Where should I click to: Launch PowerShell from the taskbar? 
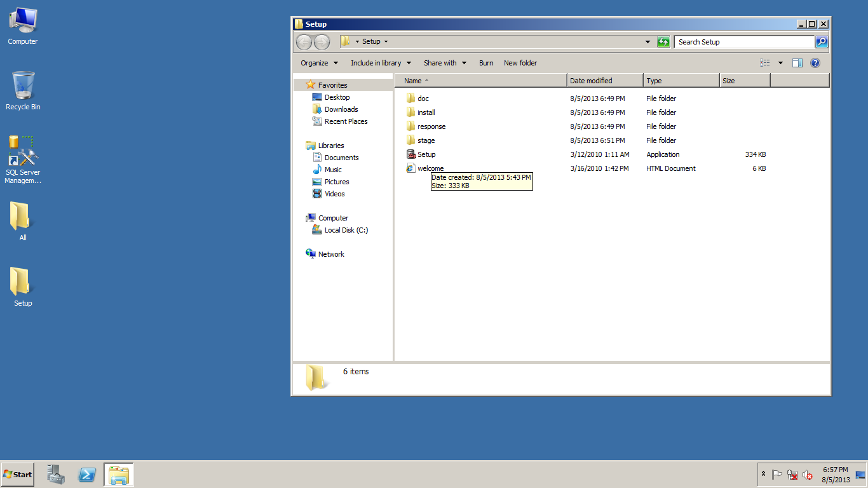tap(87, 475)
